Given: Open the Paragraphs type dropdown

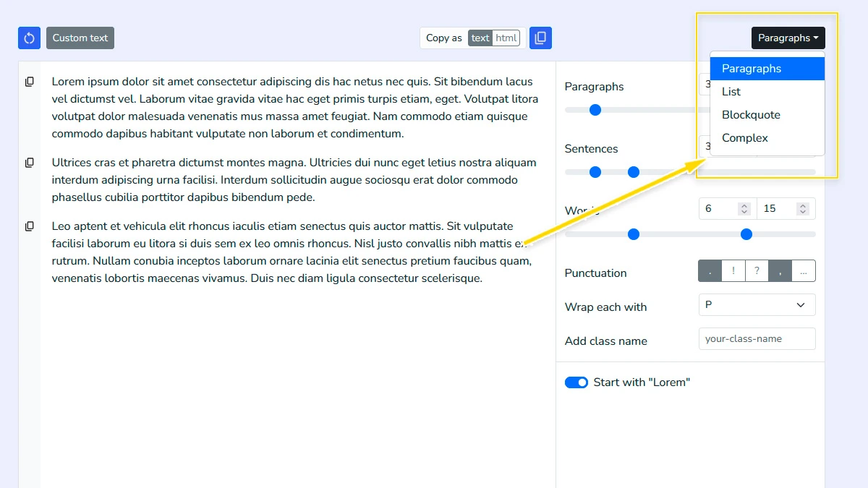Looking at the screenshot, I should click(788, 38).
